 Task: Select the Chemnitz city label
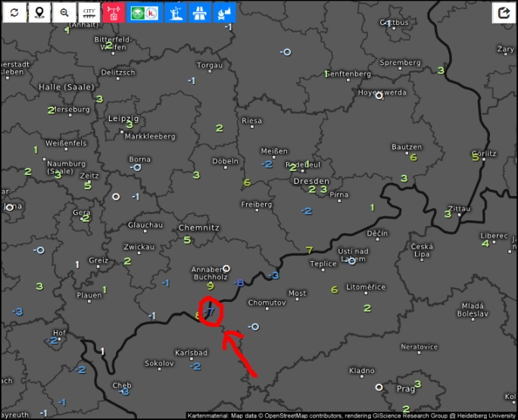(198, 227)
